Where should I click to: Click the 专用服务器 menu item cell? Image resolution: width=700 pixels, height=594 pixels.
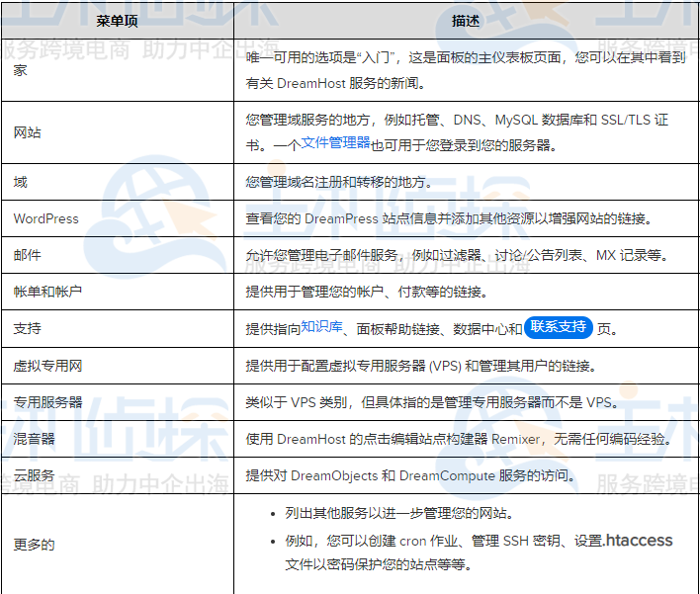click(x=118, y=402)
